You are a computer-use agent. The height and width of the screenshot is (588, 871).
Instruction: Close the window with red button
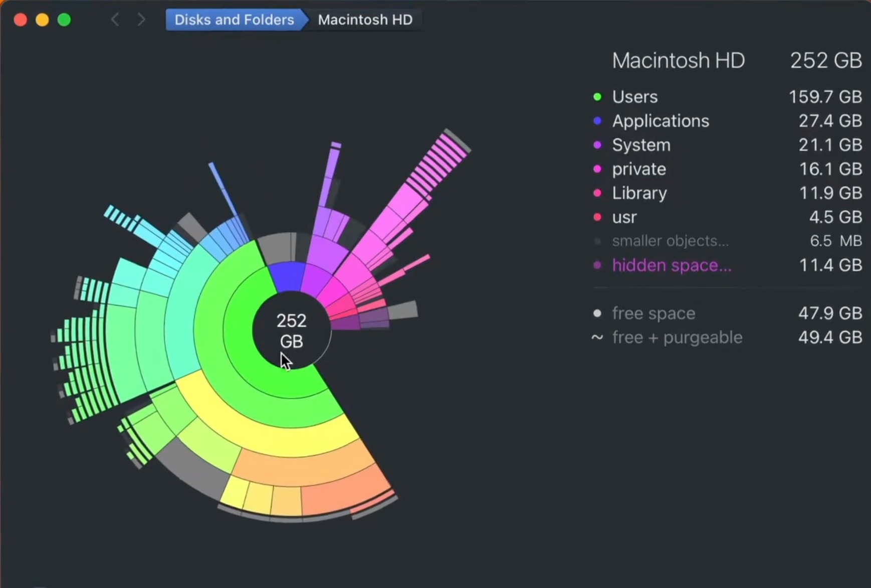[21, 20]
